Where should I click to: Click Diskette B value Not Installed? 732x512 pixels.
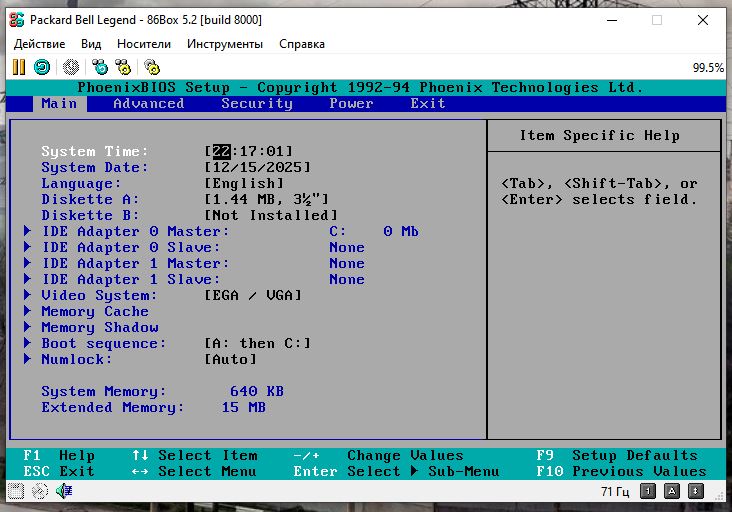[271, 215]
